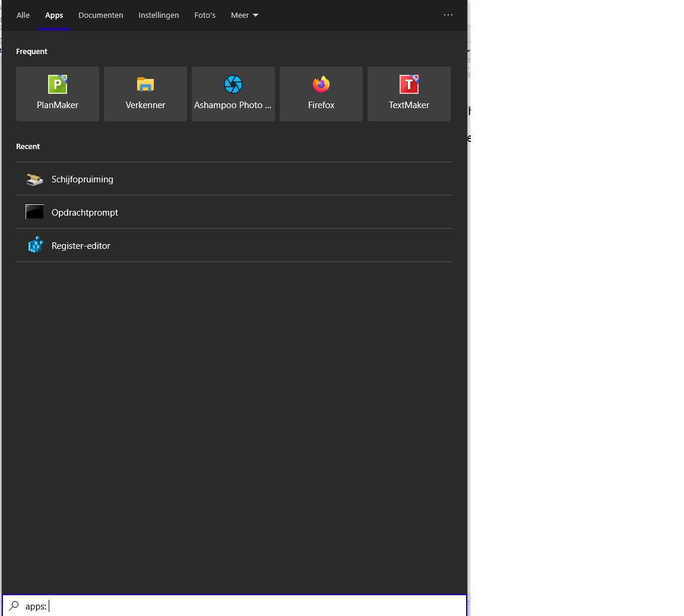The image size is (684, 616).
Task: Go to the Instellingen tab
Action: pos(159,15)
